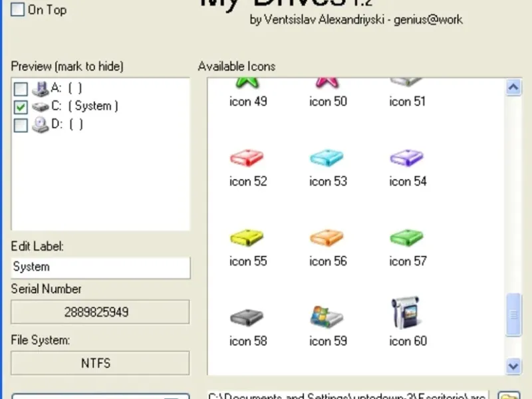Choose the camcorder icon 60

pyautogui.click(x=406, y=313)
